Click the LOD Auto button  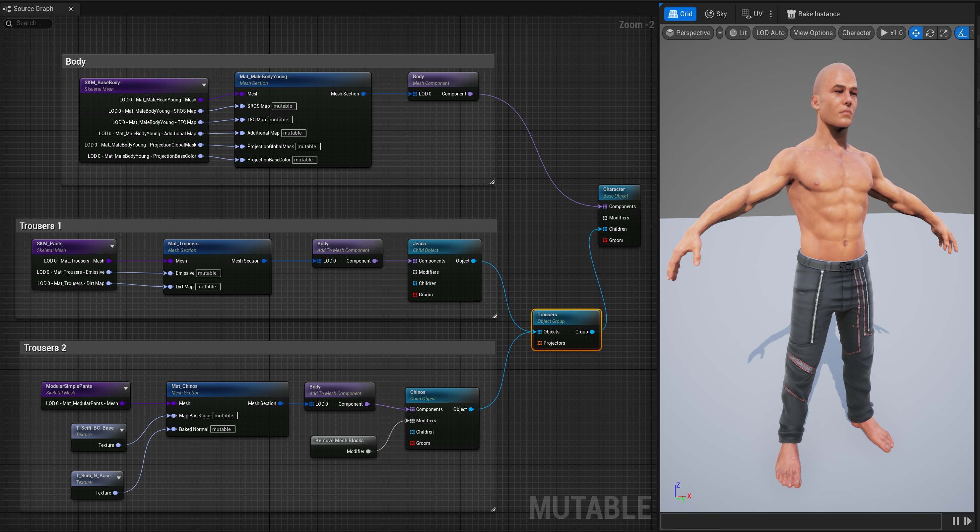(770, 33)
